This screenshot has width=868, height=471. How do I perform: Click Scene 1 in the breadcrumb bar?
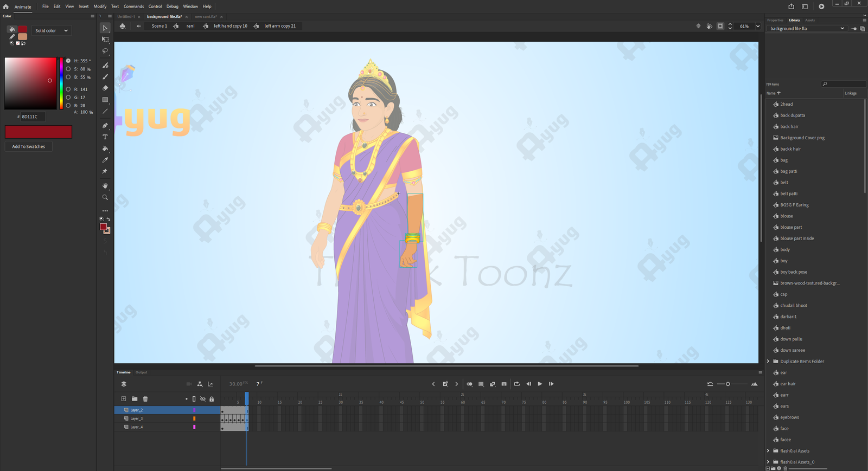click(159, 26)
